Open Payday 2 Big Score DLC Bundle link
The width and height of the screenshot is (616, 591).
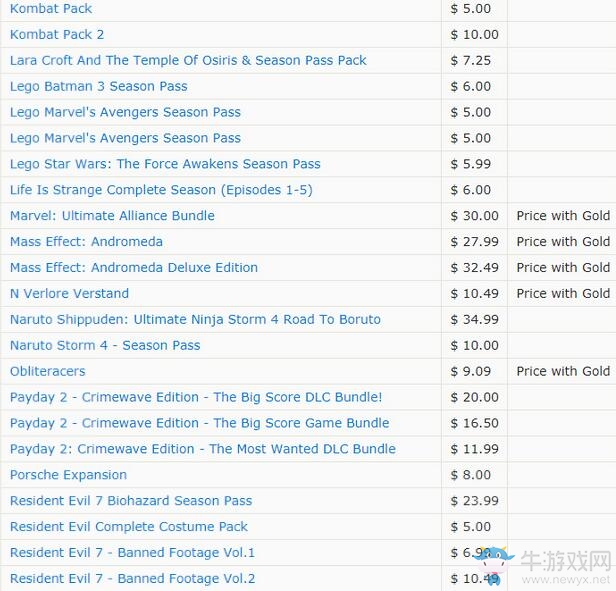pyautogui.click(x=196, y=397)
